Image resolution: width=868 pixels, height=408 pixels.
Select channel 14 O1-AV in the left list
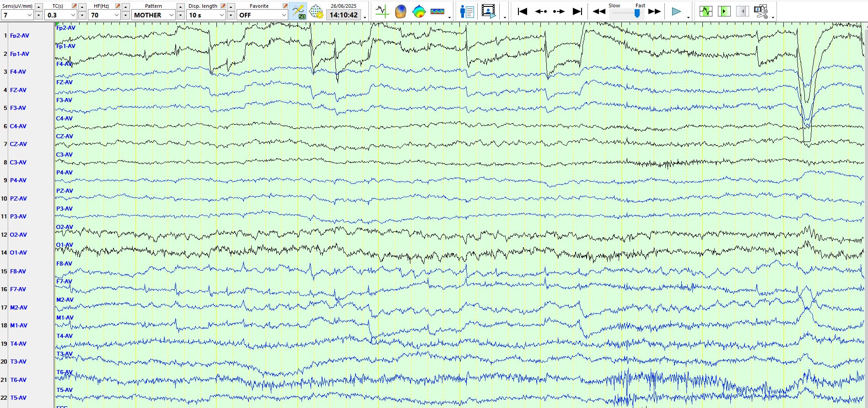[18, 253]
